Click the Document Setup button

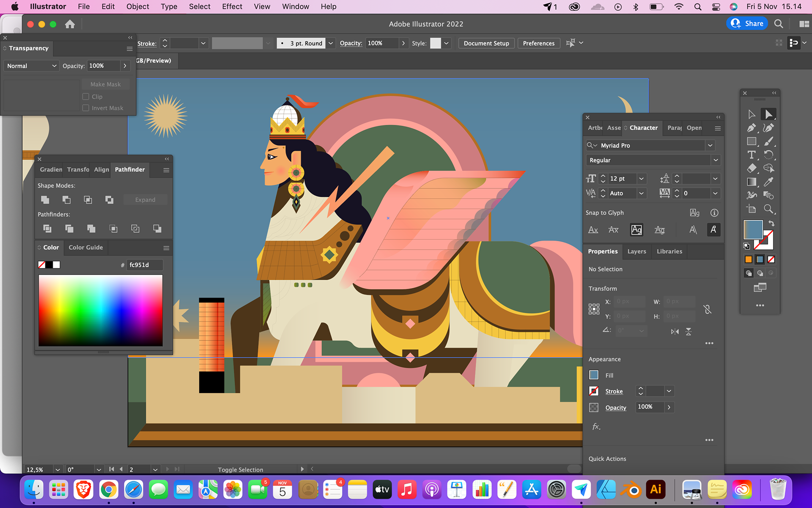[x=486, y=43]
